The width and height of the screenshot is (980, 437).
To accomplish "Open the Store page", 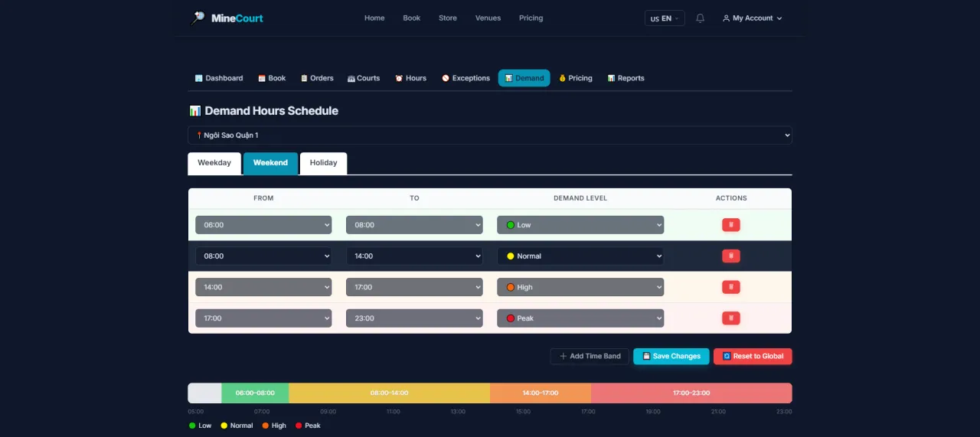I will [x=448, y=18].
